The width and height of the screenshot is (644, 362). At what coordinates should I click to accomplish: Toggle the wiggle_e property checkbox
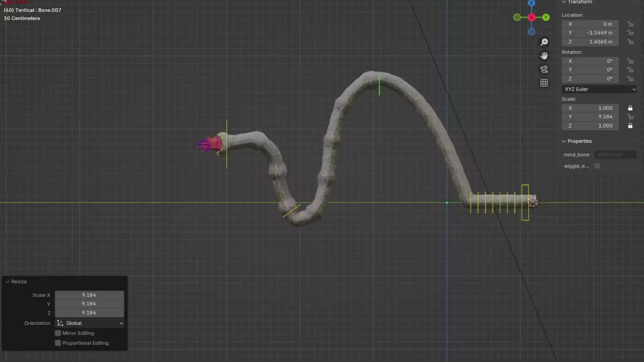tap(597, 166)
